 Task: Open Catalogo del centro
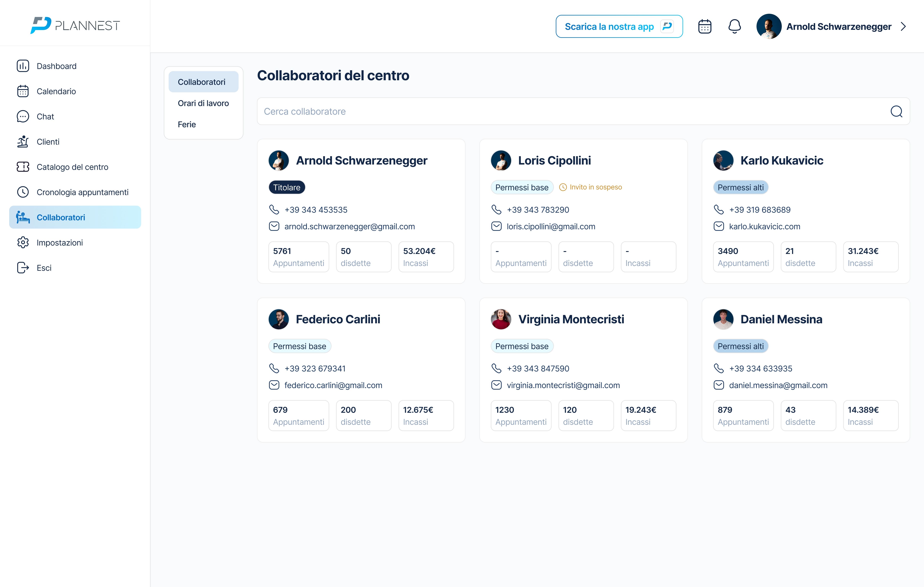click(72, 167)
